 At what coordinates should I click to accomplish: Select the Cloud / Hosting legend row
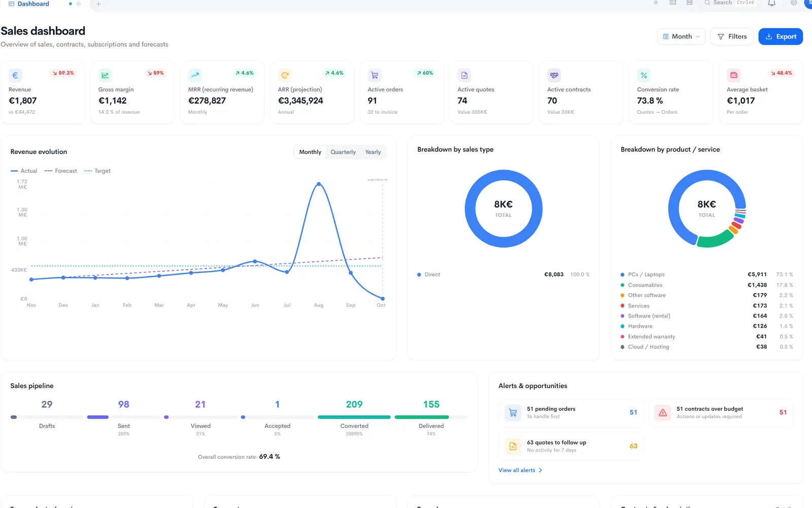point(706,347)
